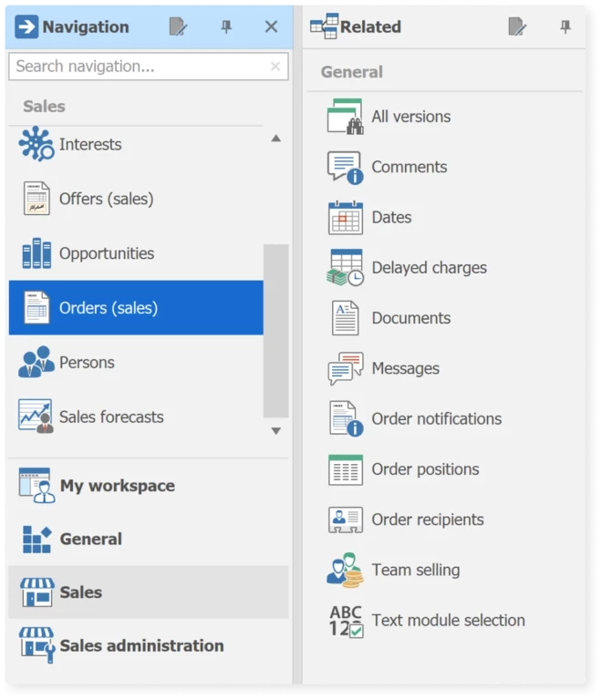Select the Opportunities books icon

[36, 253]
